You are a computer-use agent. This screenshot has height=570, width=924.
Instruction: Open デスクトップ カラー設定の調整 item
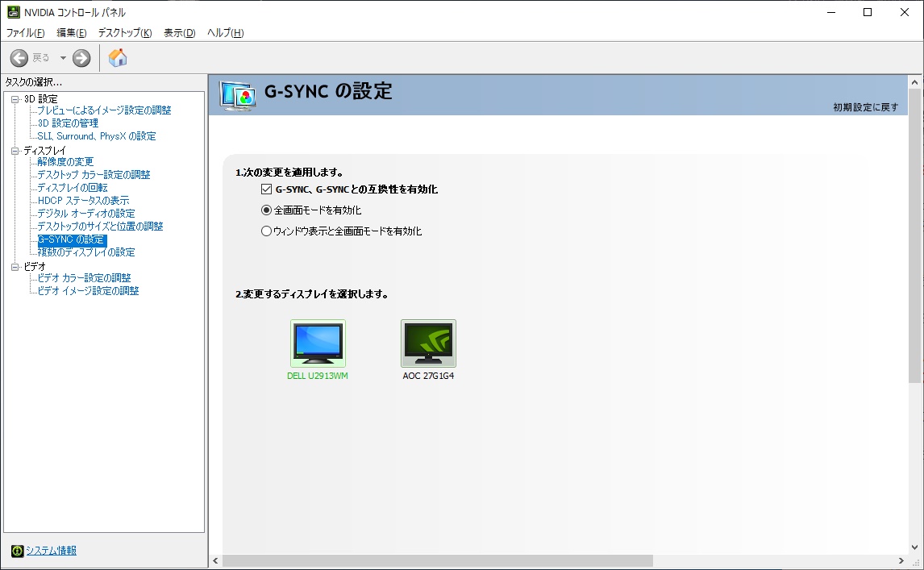point(94,174)
